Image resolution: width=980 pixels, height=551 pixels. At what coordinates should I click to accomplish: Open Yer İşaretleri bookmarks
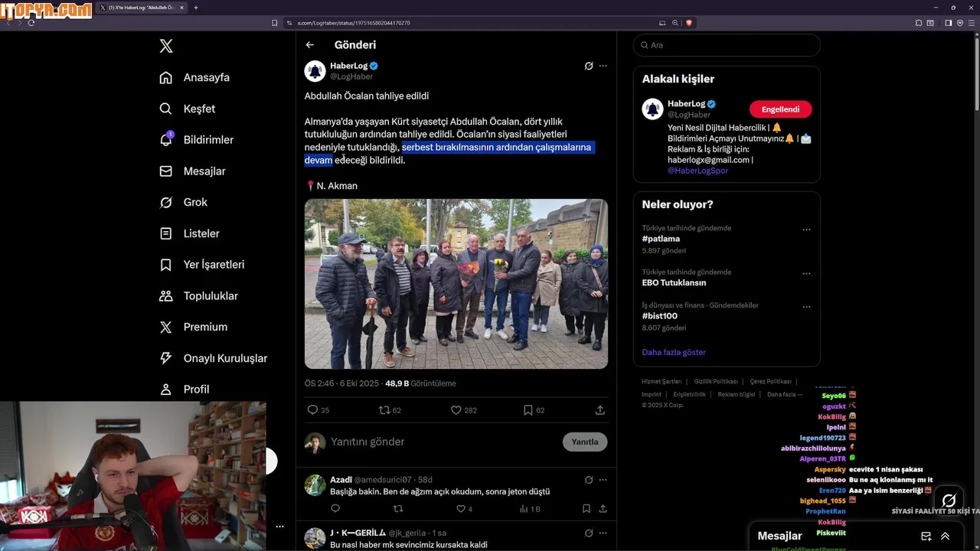coord(201,264)
